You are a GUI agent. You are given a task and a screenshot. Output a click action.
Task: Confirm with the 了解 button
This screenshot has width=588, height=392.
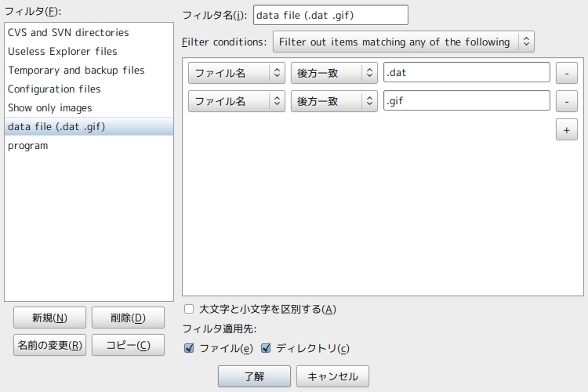(x=254, y=376)
